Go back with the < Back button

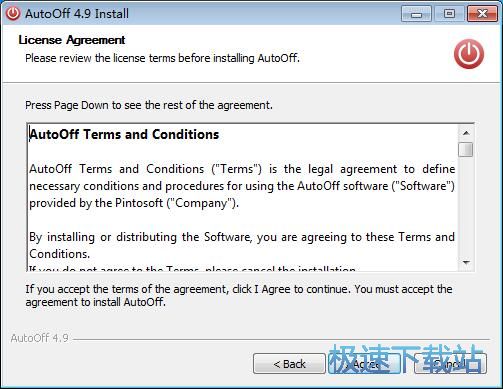tap(289, 364)
